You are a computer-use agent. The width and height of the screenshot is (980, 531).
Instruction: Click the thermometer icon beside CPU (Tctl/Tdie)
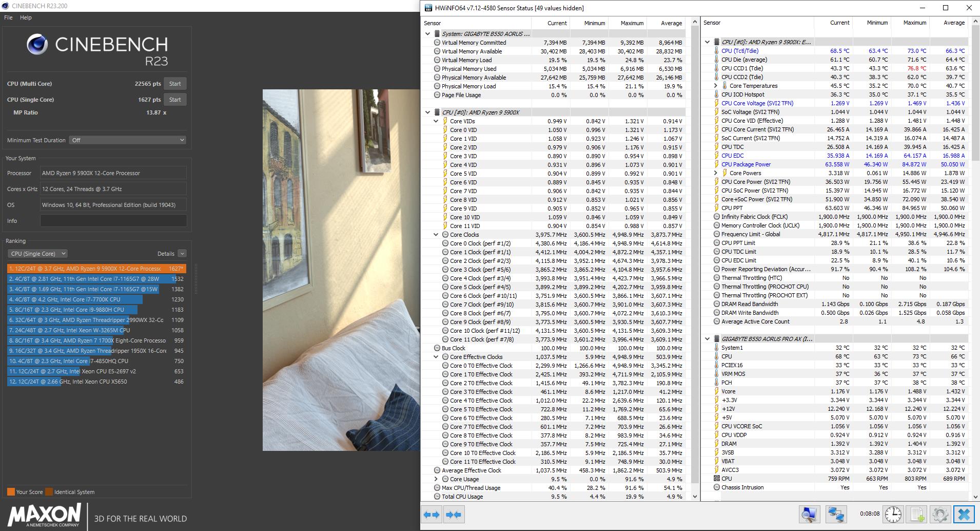(x=717, y=51)
